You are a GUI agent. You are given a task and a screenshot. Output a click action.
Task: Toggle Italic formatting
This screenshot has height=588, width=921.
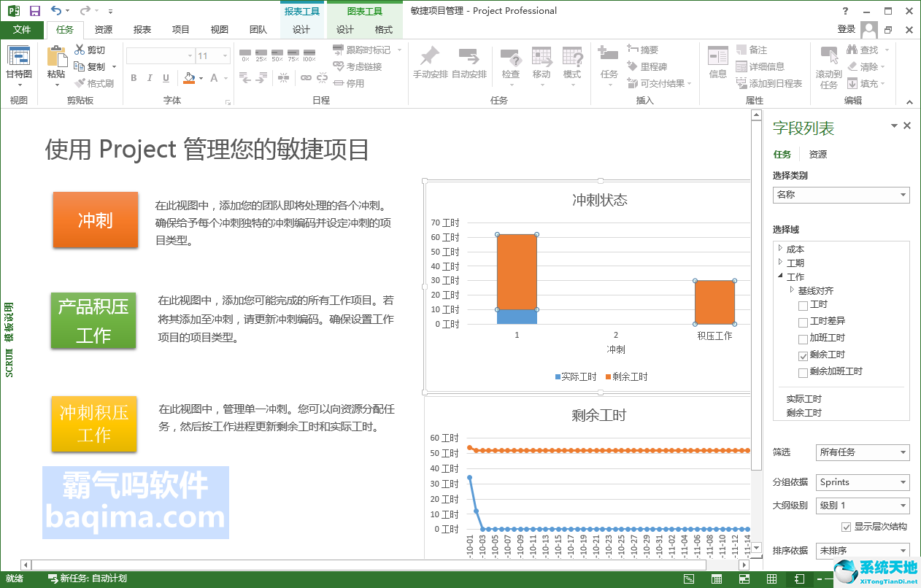click(150, 78)
